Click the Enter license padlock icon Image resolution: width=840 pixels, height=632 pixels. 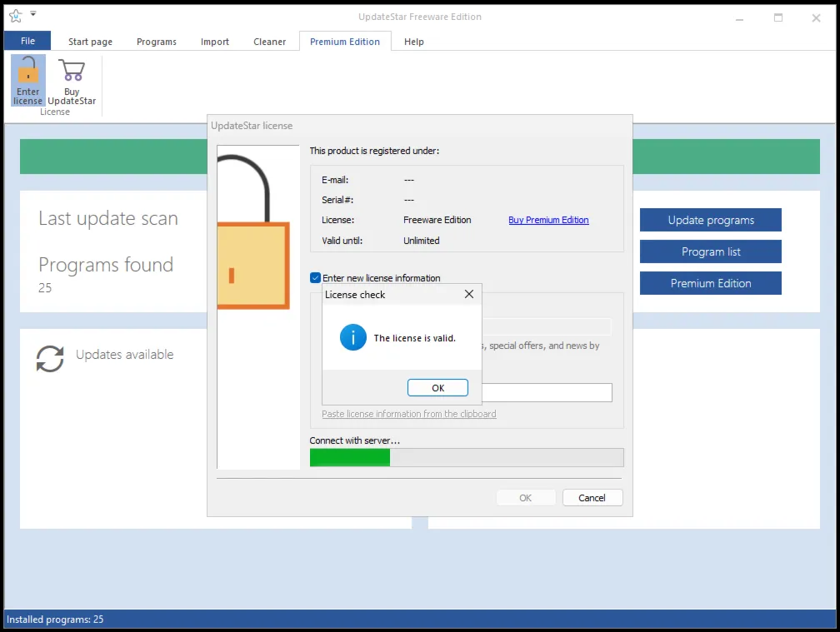point(27,70)
